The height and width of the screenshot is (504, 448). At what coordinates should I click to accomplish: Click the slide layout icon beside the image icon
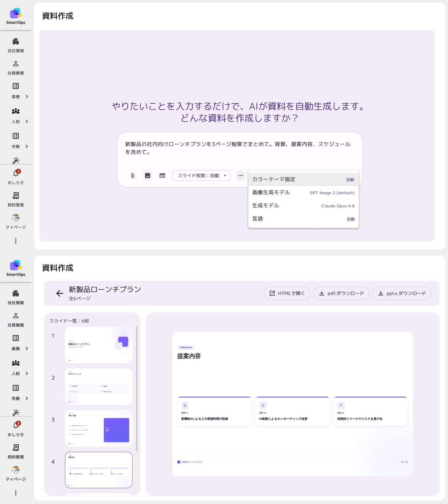[162, 176]
